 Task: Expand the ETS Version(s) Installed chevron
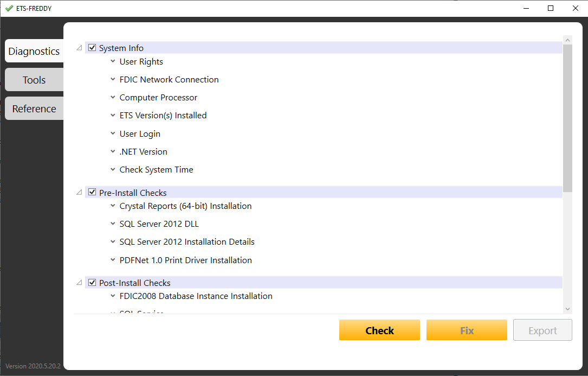113,116
